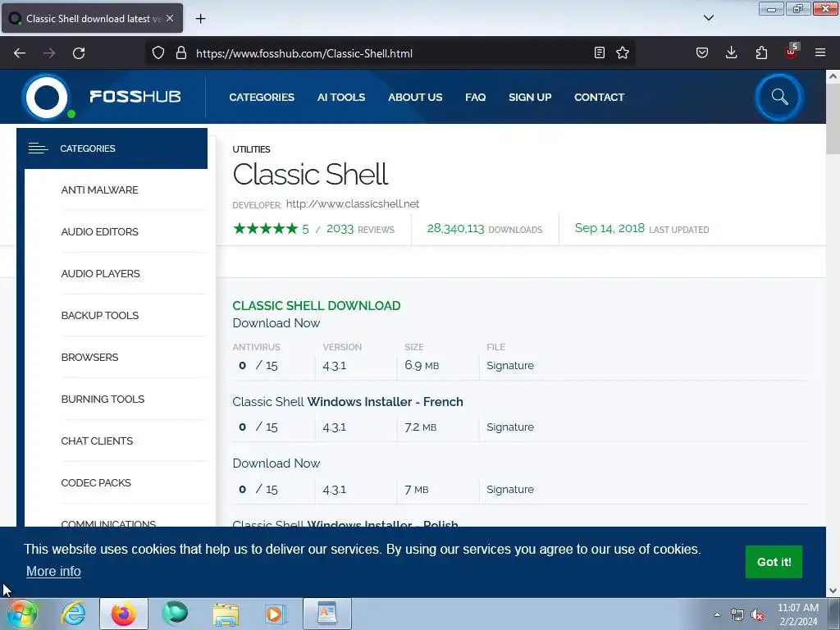
Task: Click the muted volume tray icon
Action: click(757, 615)
